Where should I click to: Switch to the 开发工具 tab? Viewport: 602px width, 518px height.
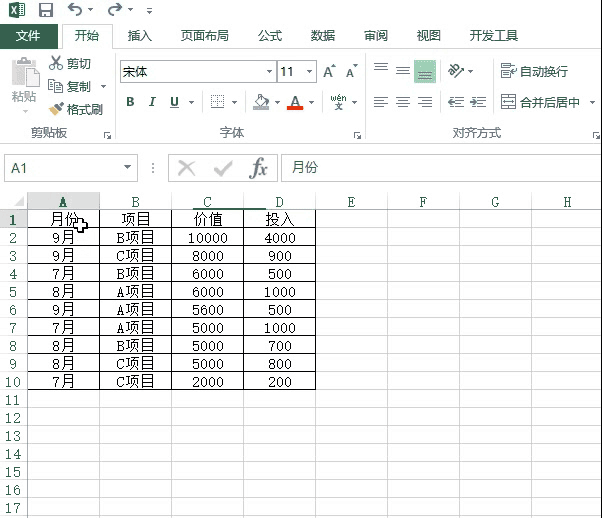[494, 36]
